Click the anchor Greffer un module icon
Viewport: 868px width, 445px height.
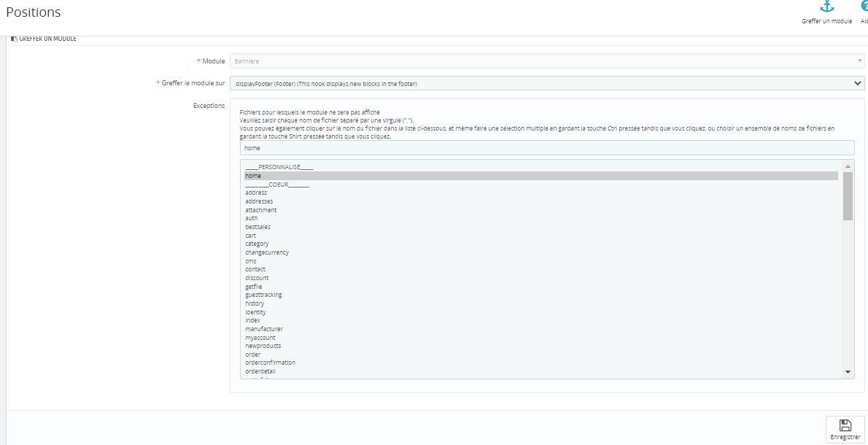826,7
